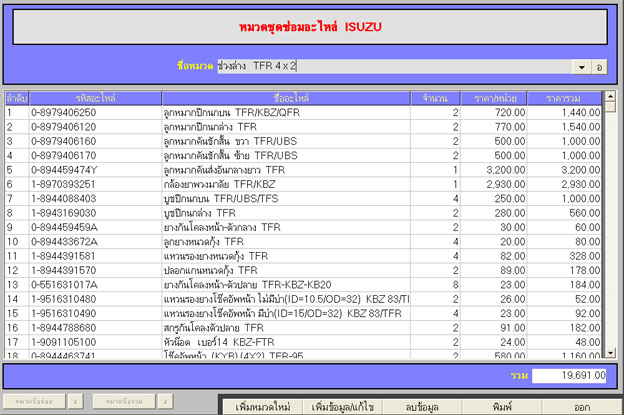
Task: Click unit price 82.00 cell
Action: pyautogui.click(x=513, y=256)
